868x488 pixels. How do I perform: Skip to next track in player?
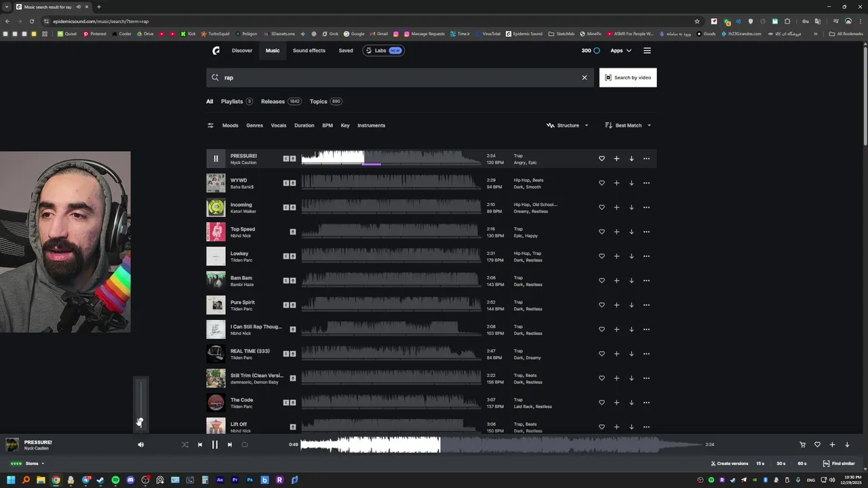click(x=229, y=445)
